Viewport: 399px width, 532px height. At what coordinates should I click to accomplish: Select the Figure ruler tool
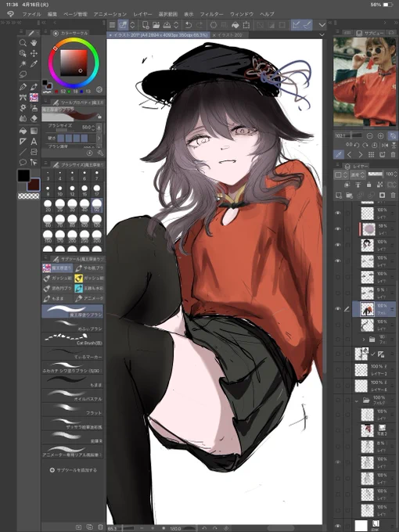23,142
